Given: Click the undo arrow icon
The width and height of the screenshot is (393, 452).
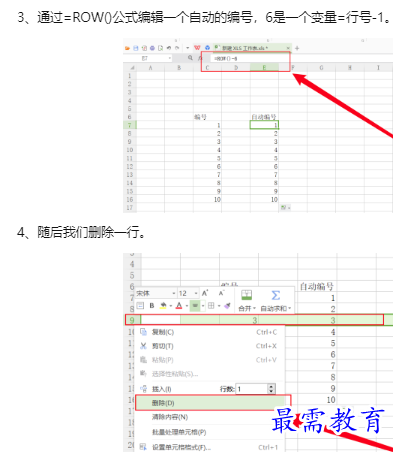Looking at the screenshot, I should [x=169, y=48].
